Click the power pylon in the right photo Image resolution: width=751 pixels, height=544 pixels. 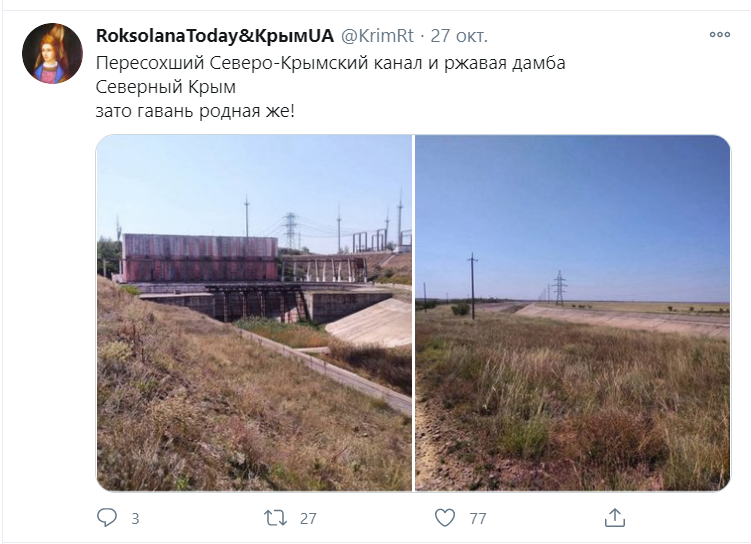[559, 288]
